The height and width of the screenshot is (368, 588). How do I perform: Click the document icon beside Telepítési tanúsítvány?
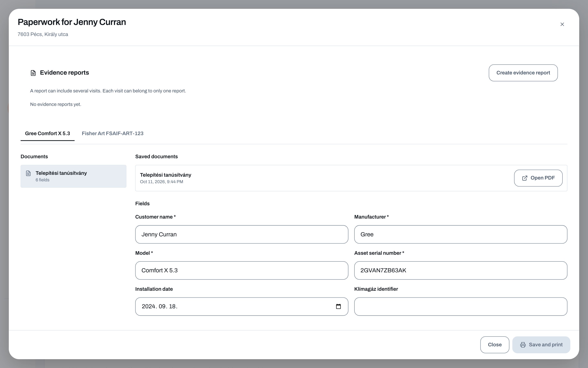click(x=28, y=173)
